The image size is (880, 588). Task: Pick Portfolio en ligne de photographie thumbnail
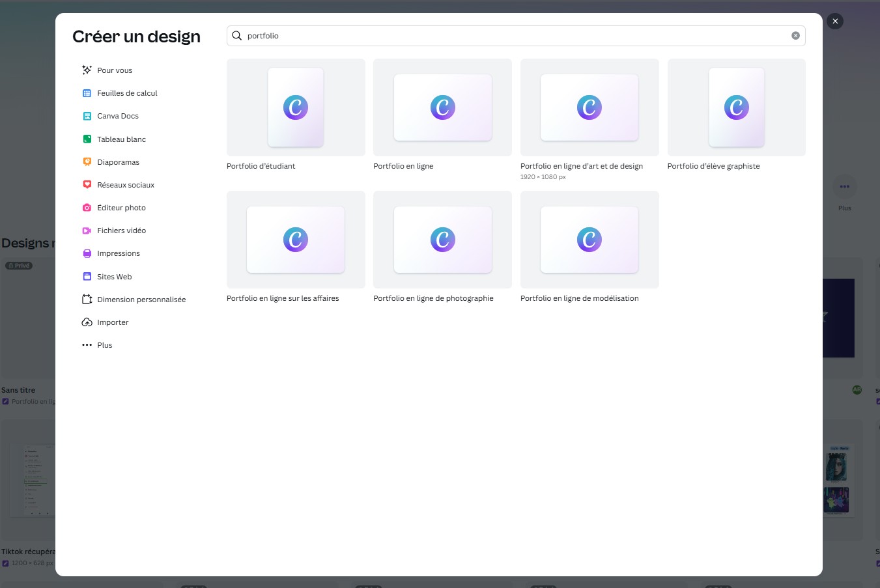tap(442, 240)
